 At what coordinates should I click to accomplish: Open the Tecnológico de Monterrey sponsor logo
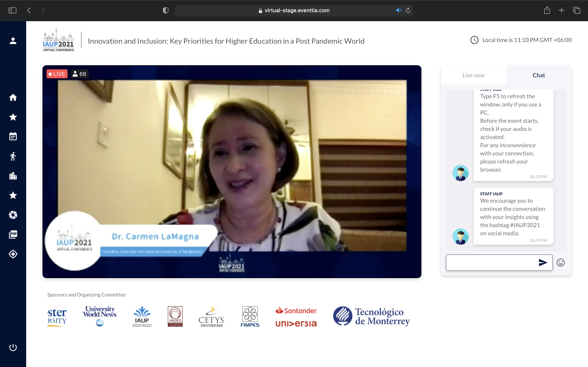pyautogui.click(x=371, y=316)
